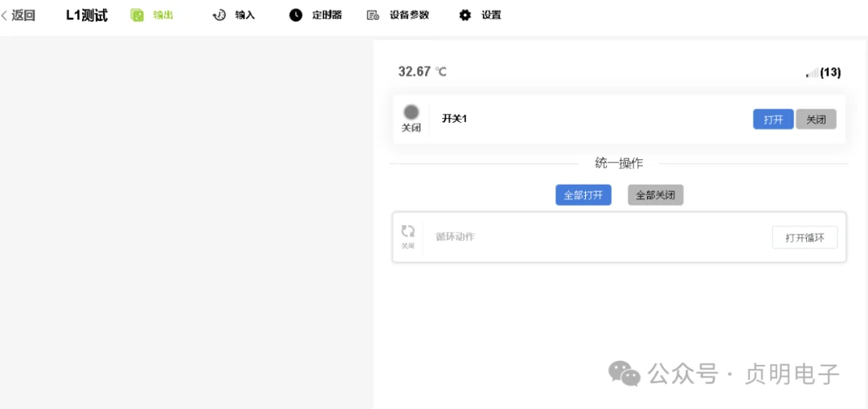The width and height of the screenshot is (868, 409).
Task: Click the 设置 gear icon
Action: [x=465, y=15]
